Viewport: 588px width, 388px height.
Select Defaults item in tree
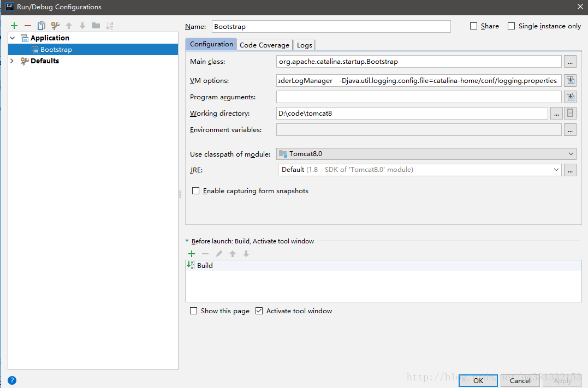click(x=45, y=61)
